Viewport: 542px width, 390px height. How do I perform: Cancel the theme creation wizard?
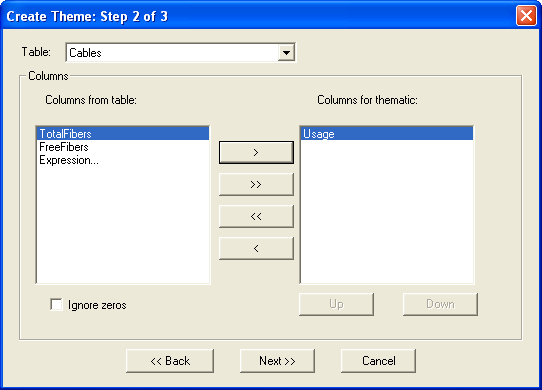tap(379, 361)
